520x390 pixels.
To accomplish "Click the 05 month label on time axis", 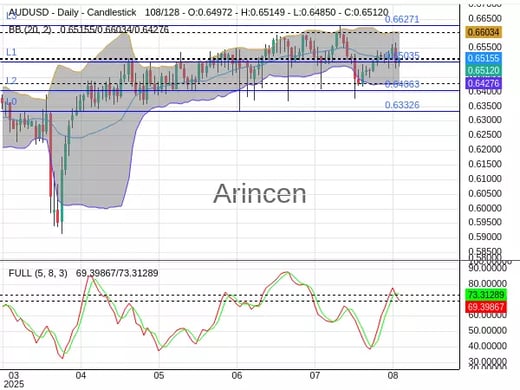I will click(x=159, y=376).
